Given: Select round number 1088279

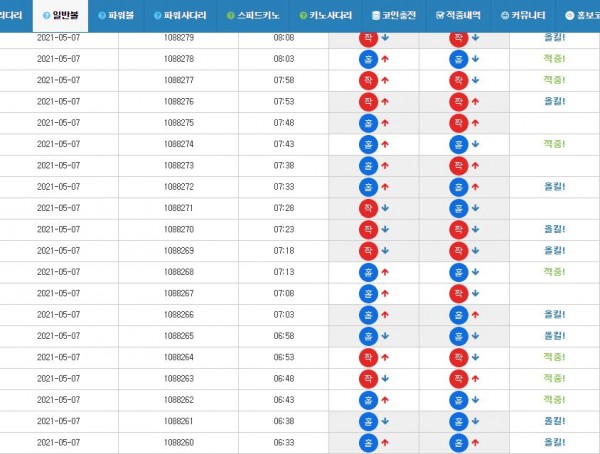Looking at the screenshot, I should point(179,38).
